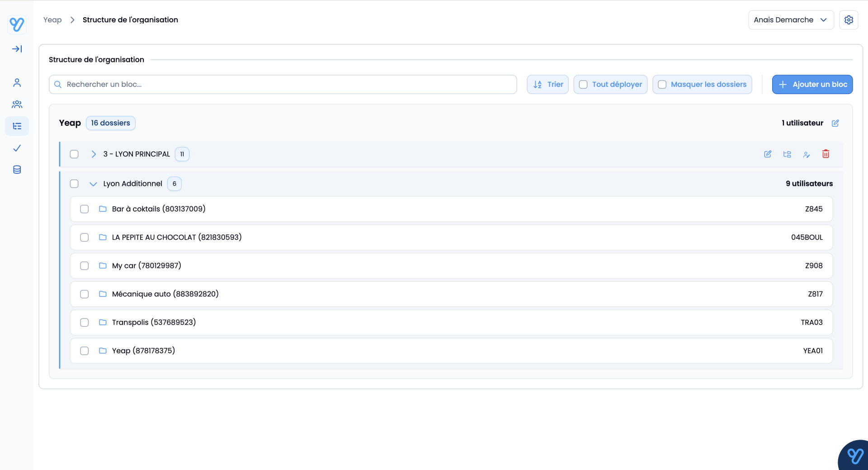Enable the Tout déployer checkbox
This screenshot has height=470, width=868.
click(583, 85)
